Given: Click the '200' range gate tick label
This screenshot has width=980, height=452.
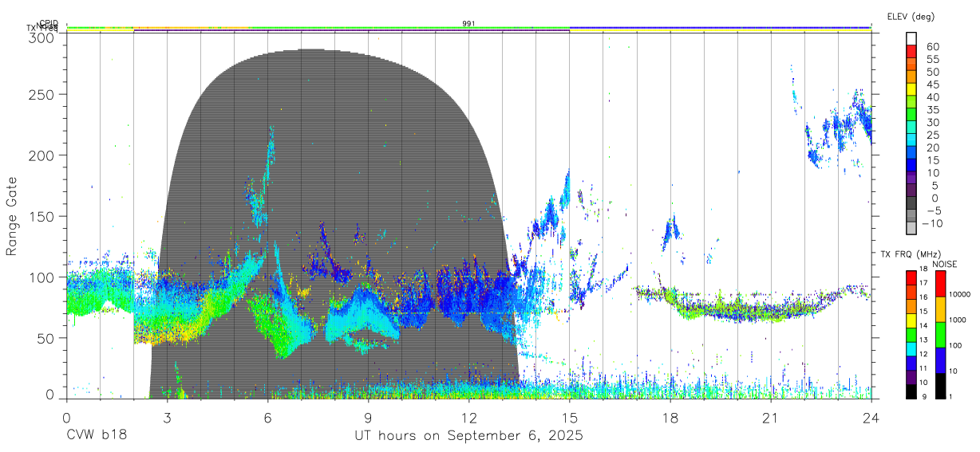Looking at the screenshot, I should tap(43, 155).
